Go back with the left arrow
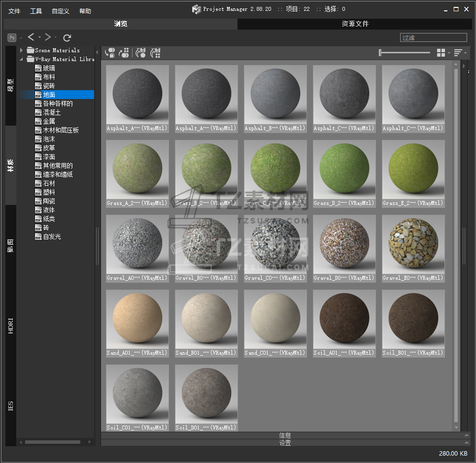Screen dimensions: 476x463 click(x=31, y=37)
